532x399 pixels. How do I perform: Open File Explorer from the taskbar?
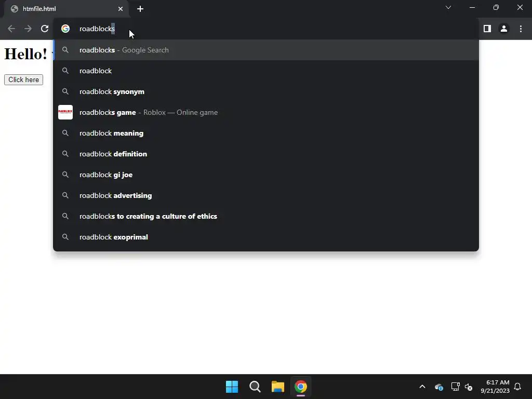(278, 387)
